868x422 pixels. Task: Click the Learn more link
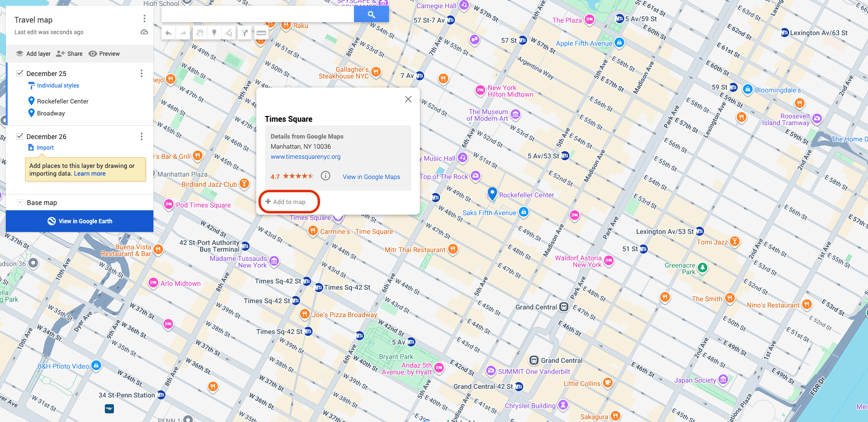coord(90,174)
